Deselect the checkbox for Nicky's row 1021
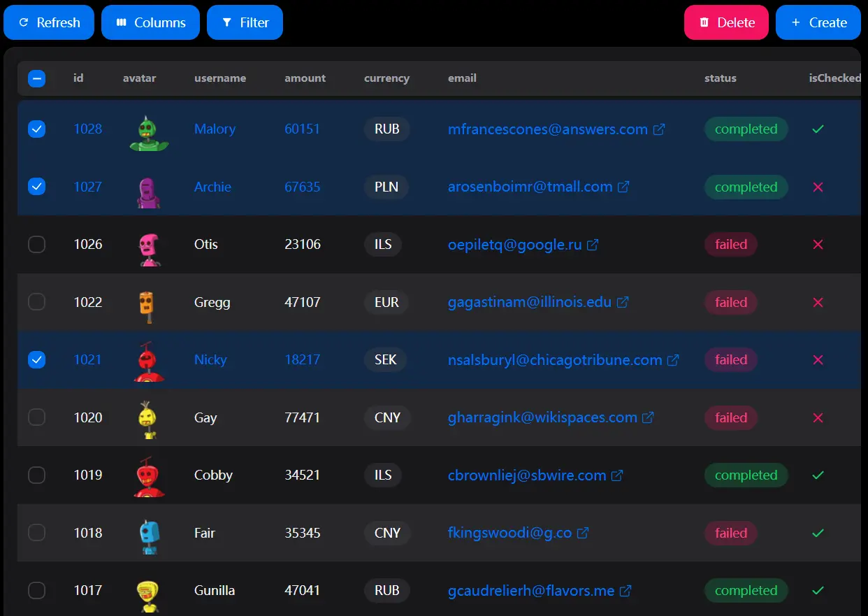The image size is (868, 616). 36,360
